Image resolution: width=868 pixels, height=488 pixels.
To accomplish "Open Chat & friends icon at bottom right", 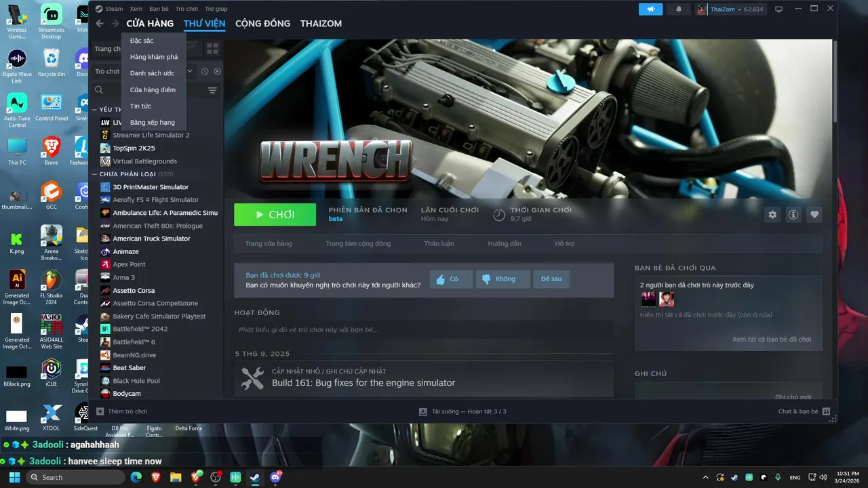I will tap(826, 411).
